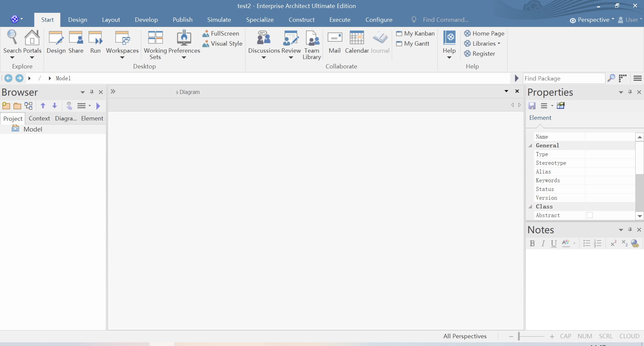The height and width of the screenshot is (346, 644).
Task: Select the Context tab in Browser
Action: pyautogui.click(x=39, y=118)
